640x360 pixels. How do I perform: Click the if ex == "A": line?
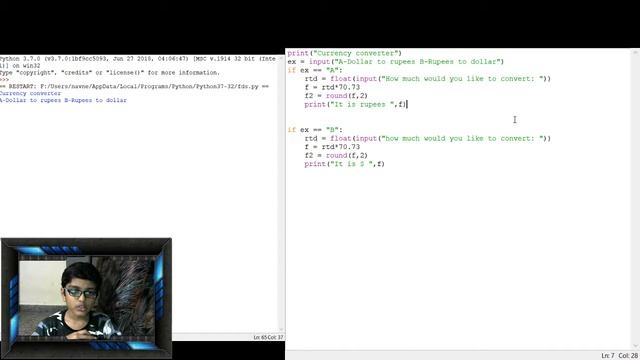tap(315, 70)
